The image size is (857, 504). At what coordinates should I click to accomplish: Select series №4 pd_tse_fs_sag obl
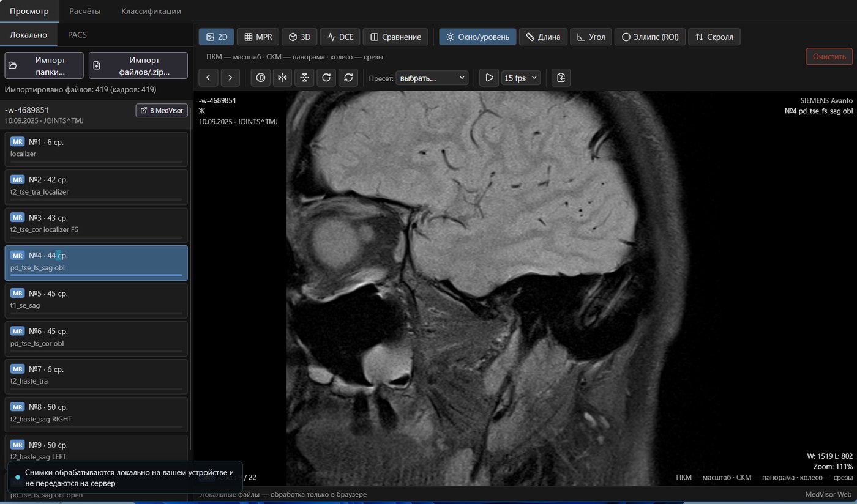pos(96,263)
